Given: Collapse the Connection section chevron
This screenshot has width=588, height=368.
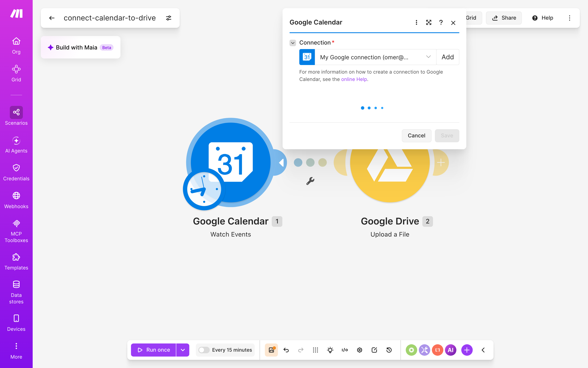Looking at the screenshot, I should click(x=293, y=43).
